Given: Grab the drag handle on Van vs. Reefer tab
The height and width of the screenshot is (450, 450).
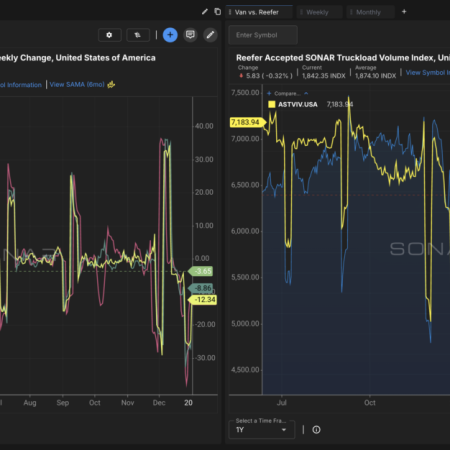Looking at the screenshot, I should pos(230,12).
